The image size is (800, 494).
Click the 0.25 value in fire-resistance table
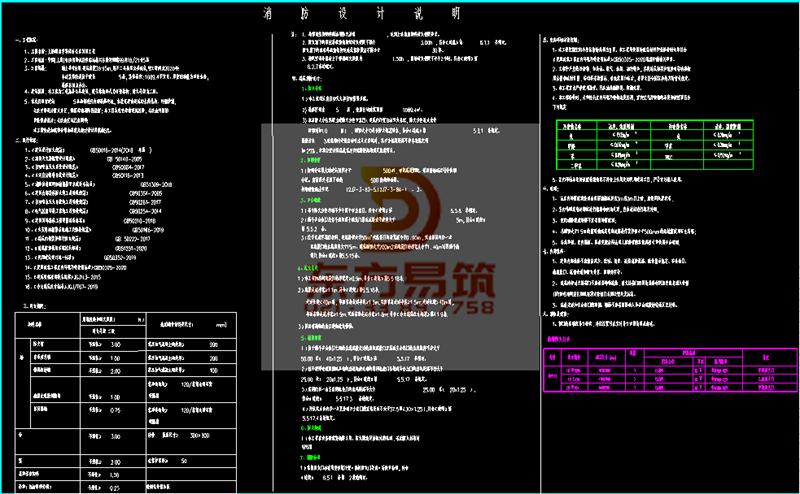pyautogui.click(x=115, y=488)
